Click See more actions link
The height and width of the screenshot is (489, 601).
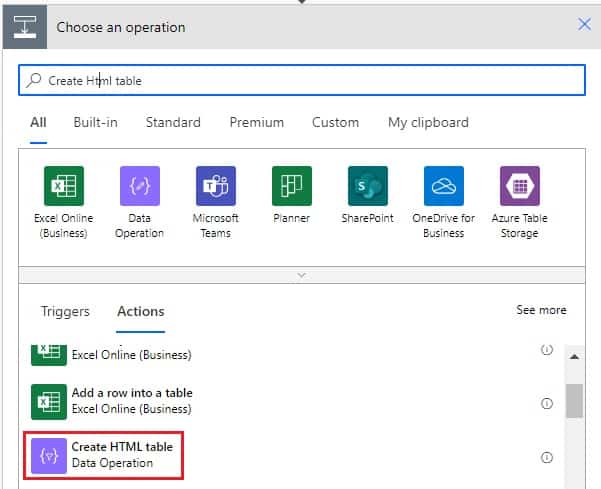click(541, 310)
